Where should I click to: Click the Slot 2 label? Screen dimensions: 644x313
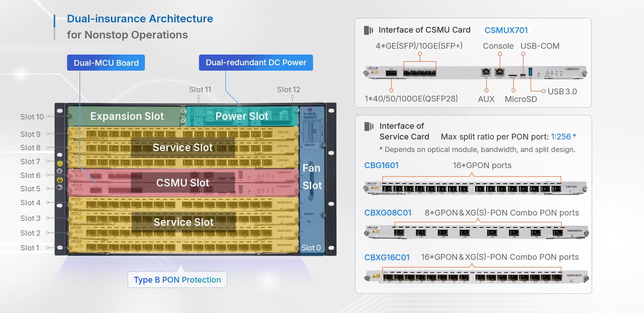[x=30, y=233]
